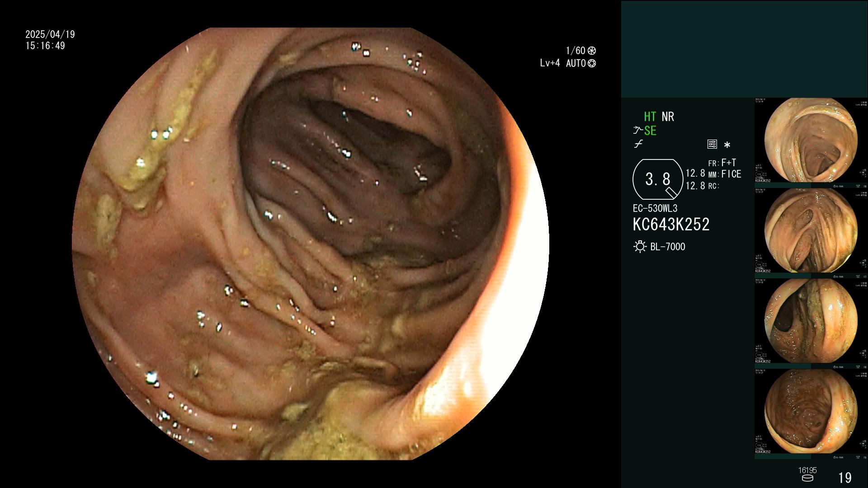Open the fourth thumbnail at the bottom
The image size is (868, 488).
[x=811, y=412]
